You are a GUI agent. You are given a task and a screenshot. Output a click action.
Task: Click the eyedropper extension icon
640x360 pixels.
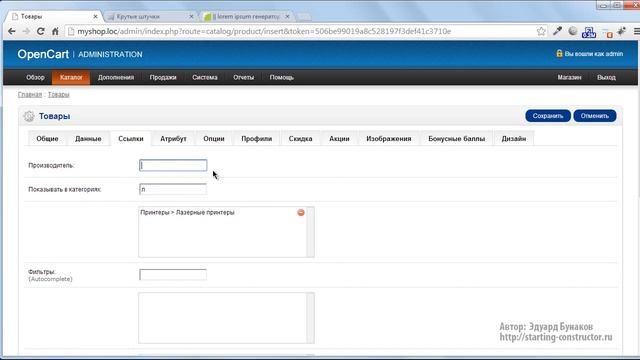558,31
